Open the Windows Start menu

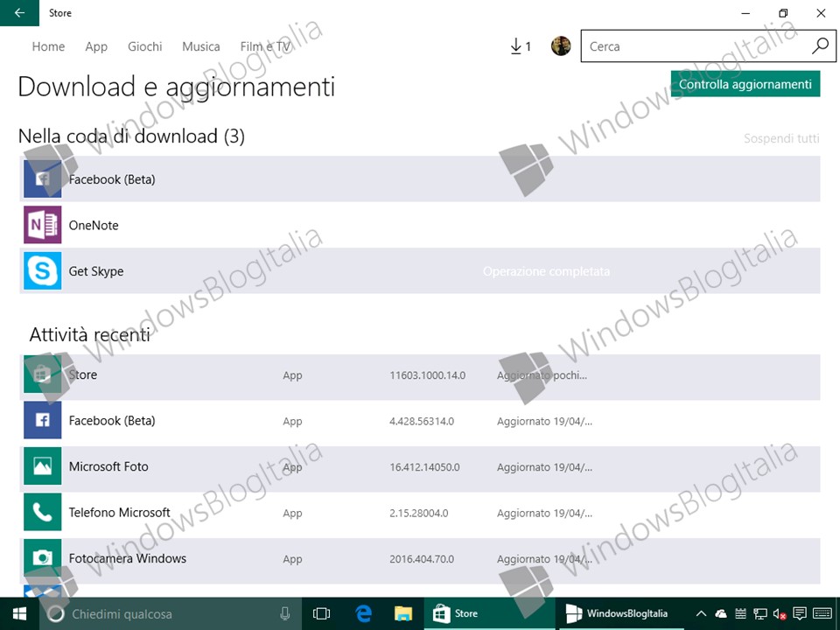19,613
